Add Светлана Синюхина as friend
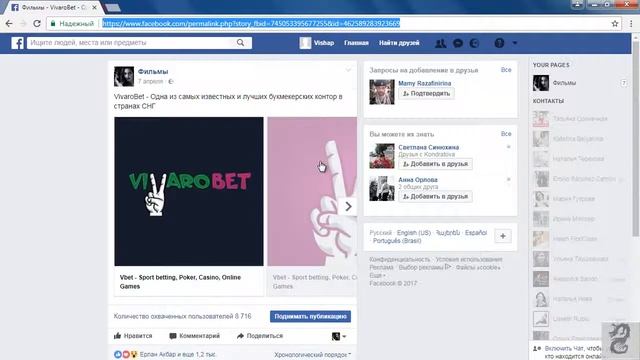This screenshot has height=360, width=640. coord(435,164)
